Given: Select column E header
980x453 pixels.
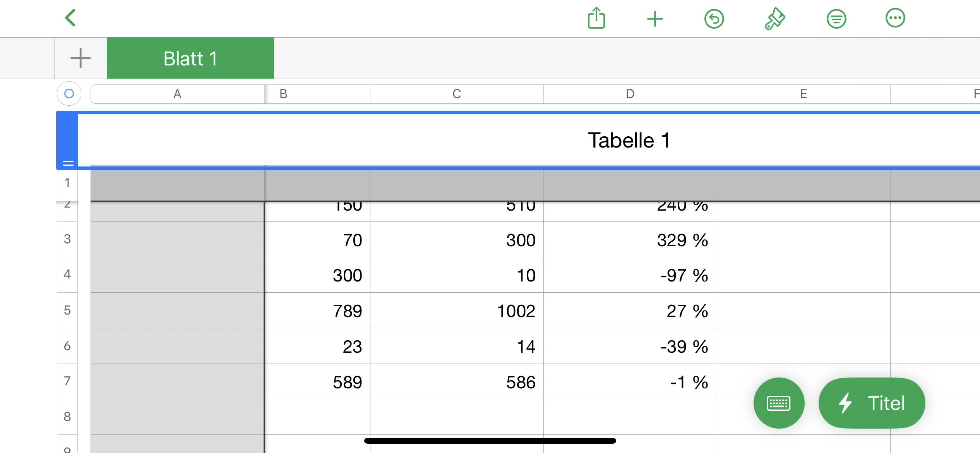Looking at the screenshot, I should [803, 94].
